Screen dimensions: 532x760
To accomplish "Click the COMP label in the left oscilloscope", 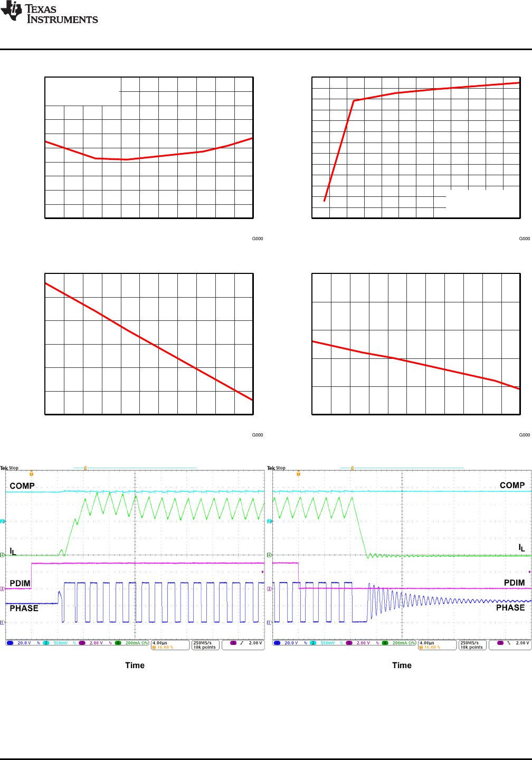I will click(x=22, y=486).
